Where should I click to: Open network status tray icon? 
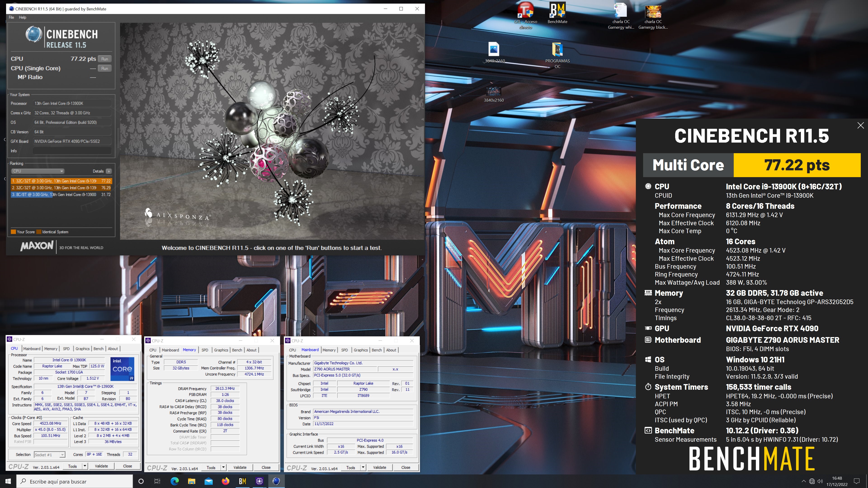tap(812, 481)
